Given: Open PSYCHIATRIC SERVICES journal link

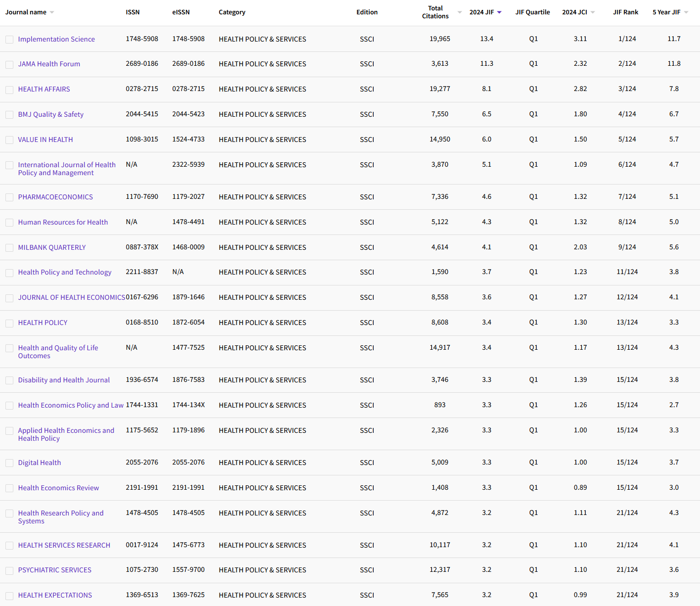Looking at the screenshot, I should (x=55, y=570).
